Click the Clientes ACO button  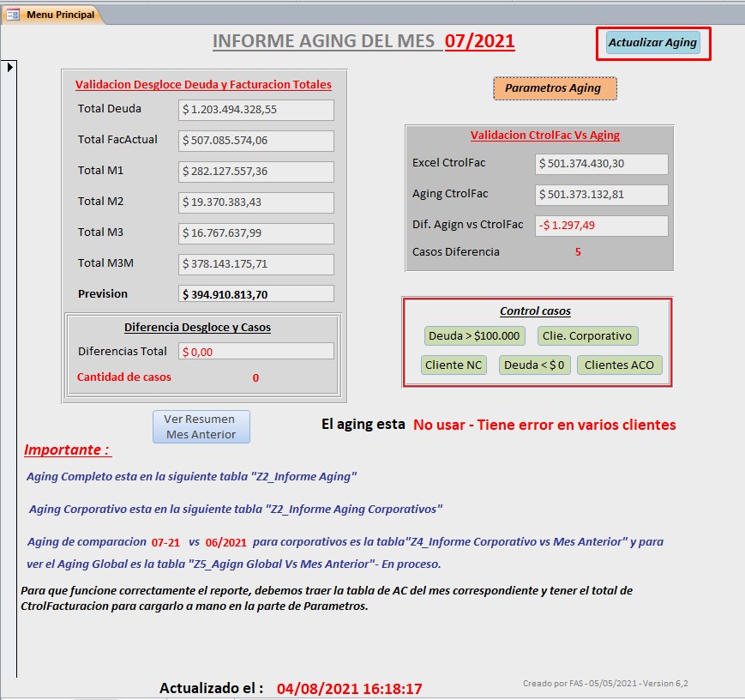click(618, 365)
